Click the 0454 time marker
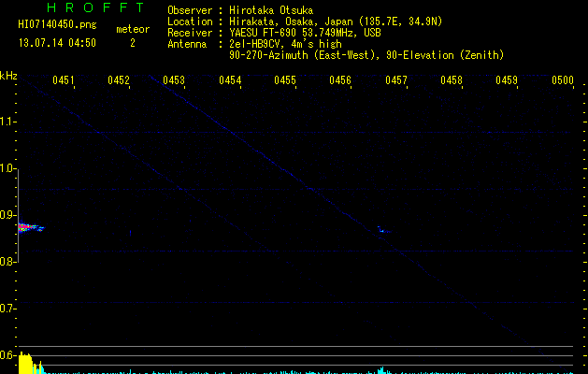 tap(230, 80)
